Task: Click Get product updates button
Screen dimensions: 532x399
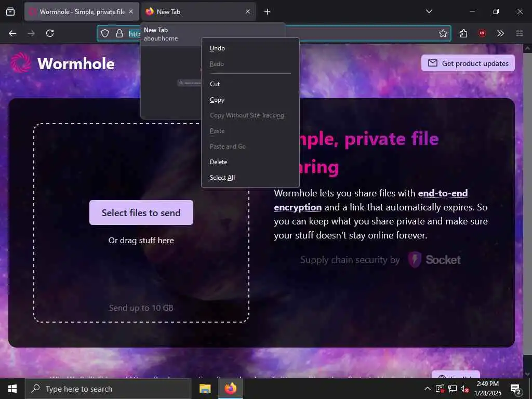Action: [468, 63]
